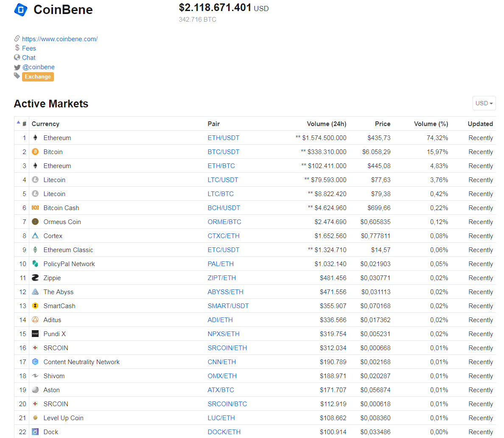
Task: Open the SRCOIN/BTC pair link
Action: click(x=227, y=404)
